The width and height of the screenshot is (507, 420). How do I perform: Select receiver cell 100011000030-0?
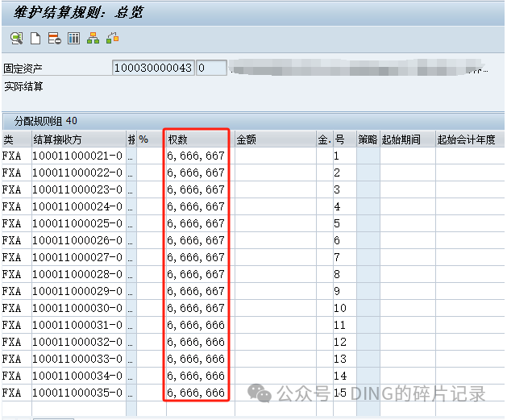click(x=78, y=308)
